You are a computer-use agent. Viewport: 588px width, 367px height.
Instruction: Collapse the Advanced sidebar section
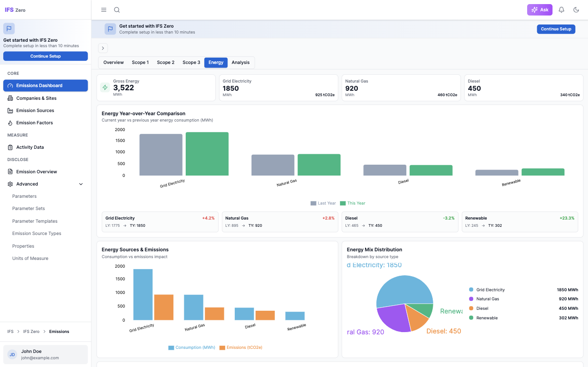click(80, 184)
